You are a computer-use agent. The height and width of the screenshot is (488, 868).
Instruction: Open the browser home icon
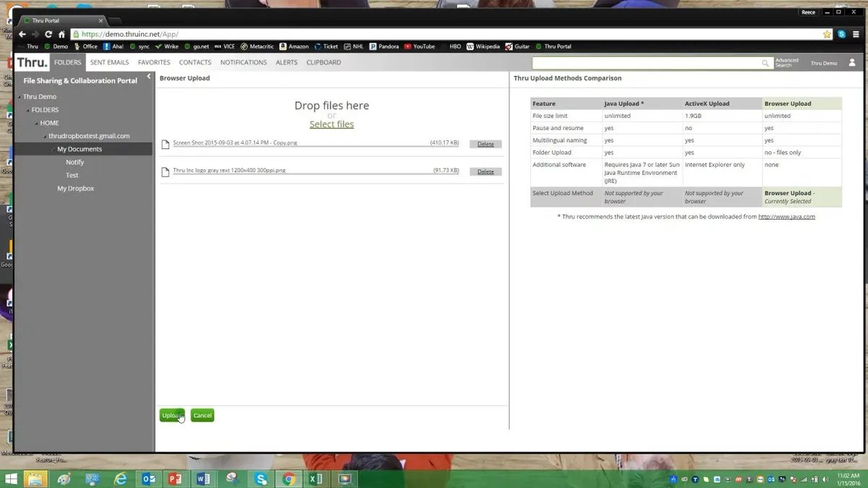click(x=61, y=34)
